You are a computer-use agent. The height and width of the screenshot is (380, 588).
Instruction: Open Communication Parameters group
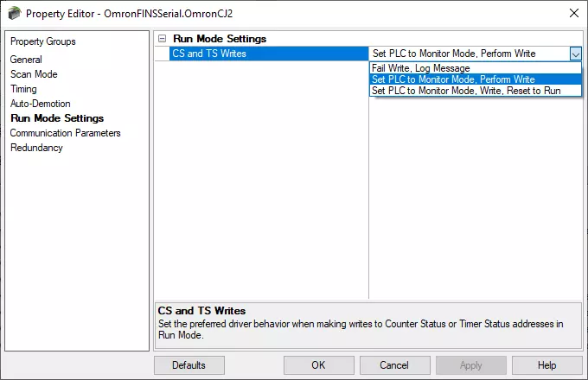(65, 133)
